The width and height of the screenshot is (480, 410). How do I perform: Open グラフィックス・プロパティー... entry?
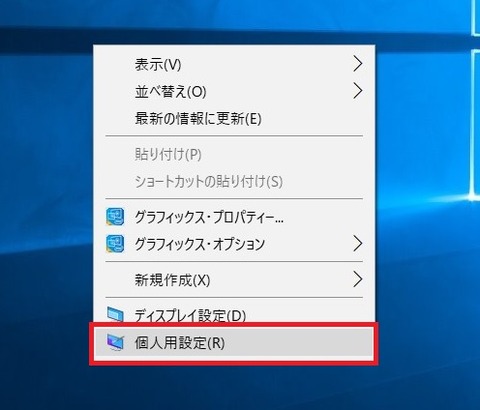(234, 217)
